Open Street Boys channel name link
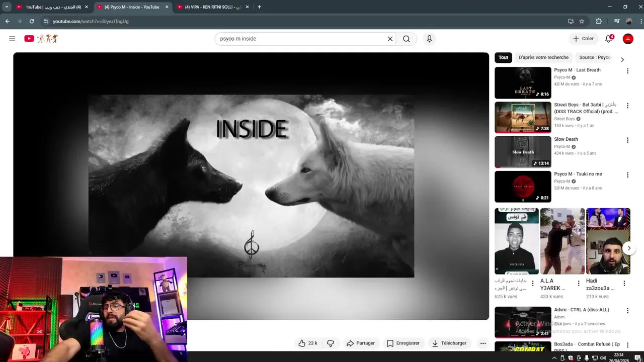The height and width of the screenshot is (362, 644). coord(564,119)
